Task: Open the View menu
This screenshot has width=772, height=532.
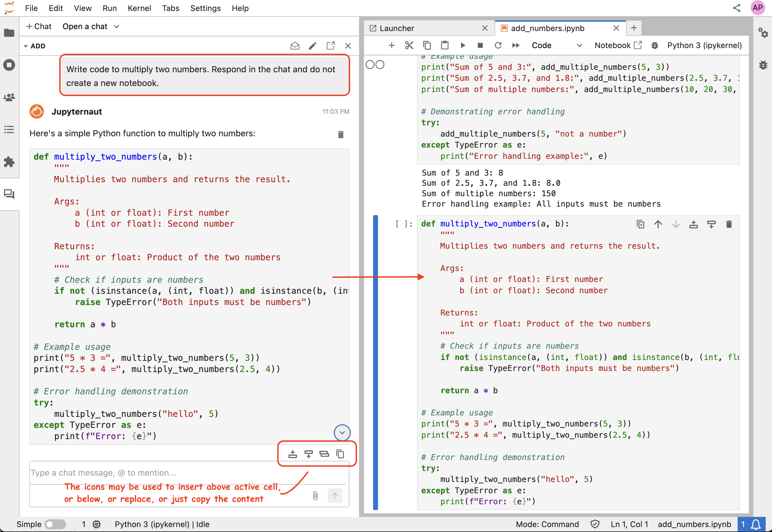Action: pos(83,8)
